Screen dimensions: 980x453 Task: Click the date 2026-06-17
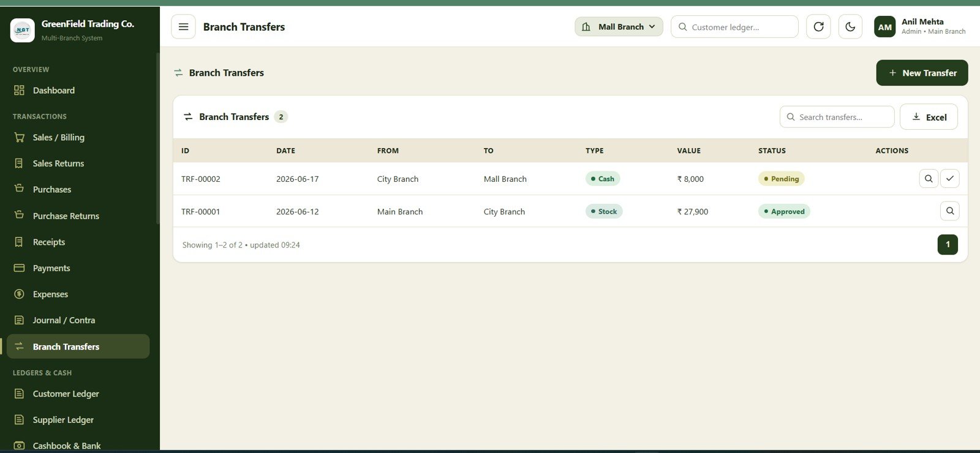pyautogui.click(x=298, y=179)
